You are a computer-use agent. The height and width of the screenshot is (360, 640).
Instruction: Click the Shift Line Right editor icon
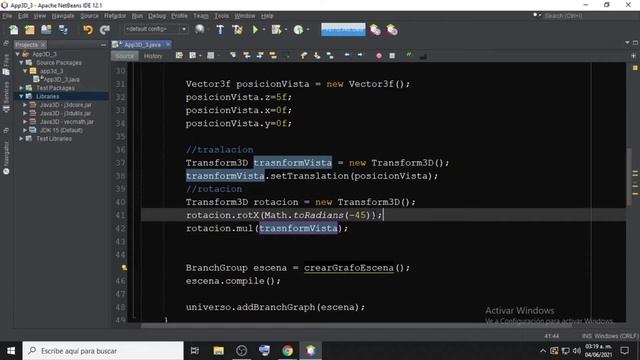tap(360, 55)
